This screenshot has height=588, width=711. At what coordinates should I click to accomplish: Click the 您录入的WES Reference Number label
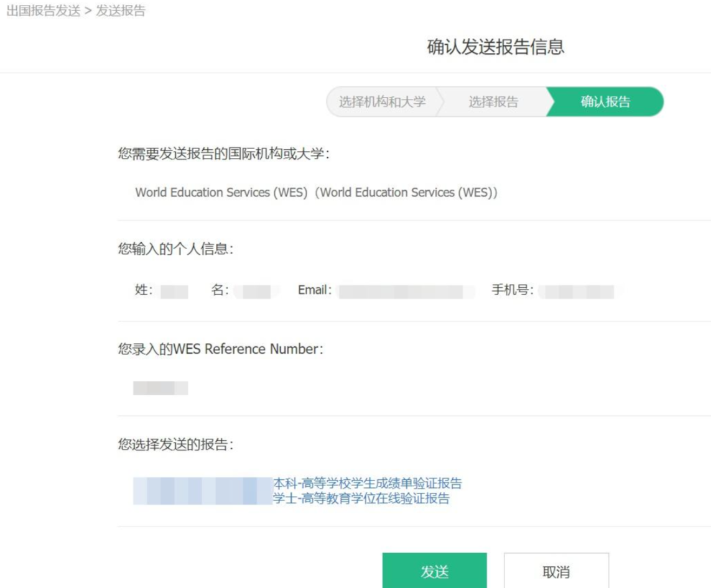tap(220, 349)
